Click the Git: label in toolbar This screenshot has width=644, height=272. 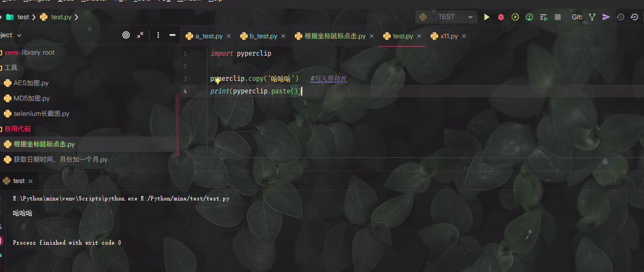[577, 17]
